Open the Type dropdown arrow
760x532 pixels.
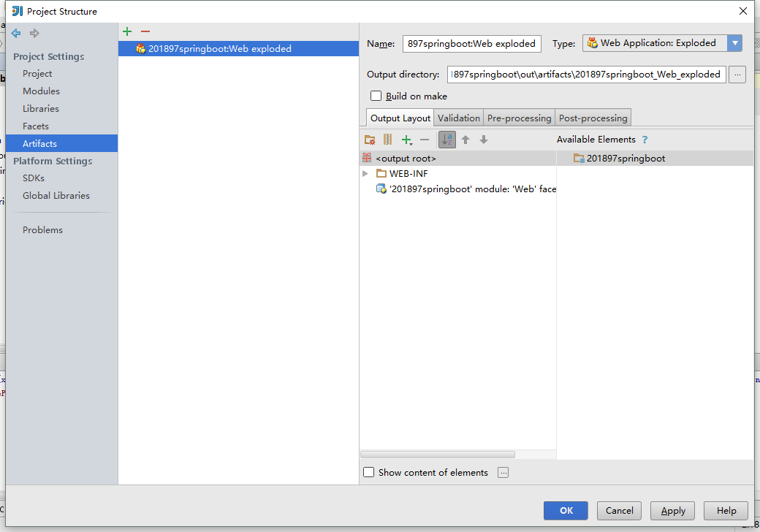[735, 43]
